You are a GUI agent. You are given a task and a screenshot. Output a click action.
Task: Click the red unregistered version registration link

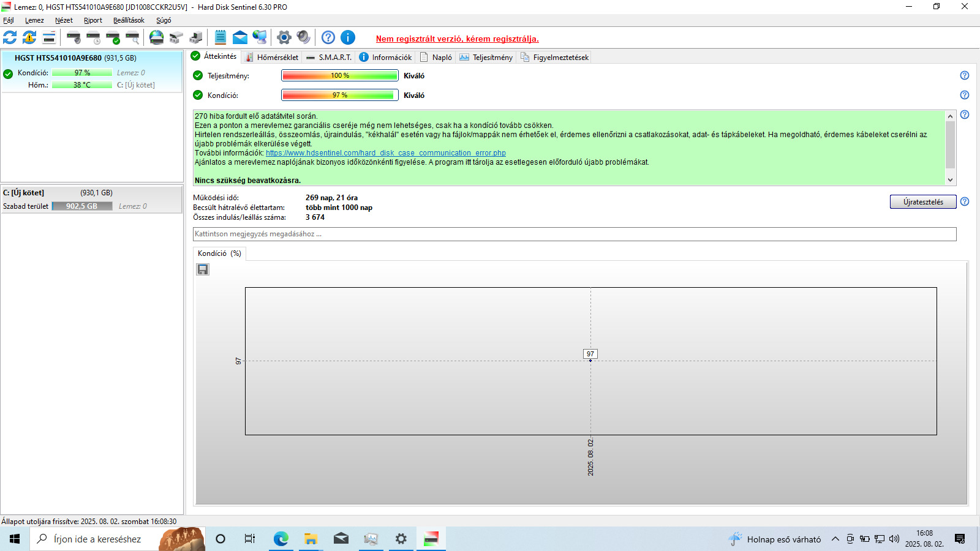tap(458, 39)
